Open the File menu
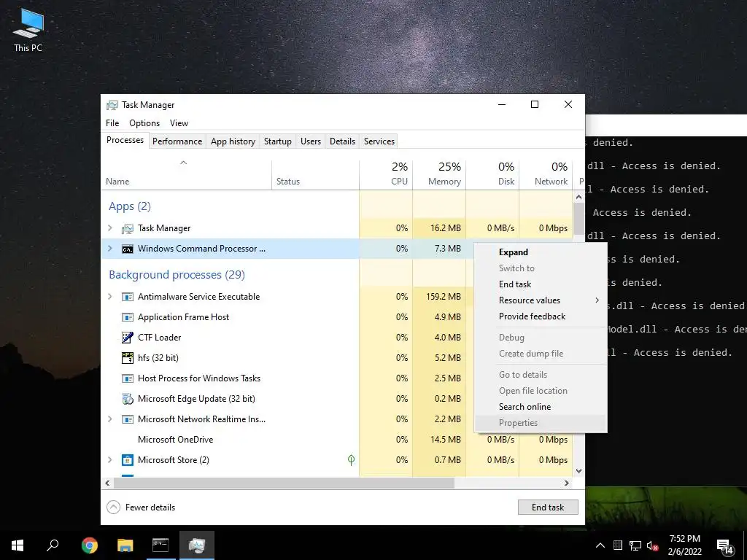 click(x=112, y=123)
